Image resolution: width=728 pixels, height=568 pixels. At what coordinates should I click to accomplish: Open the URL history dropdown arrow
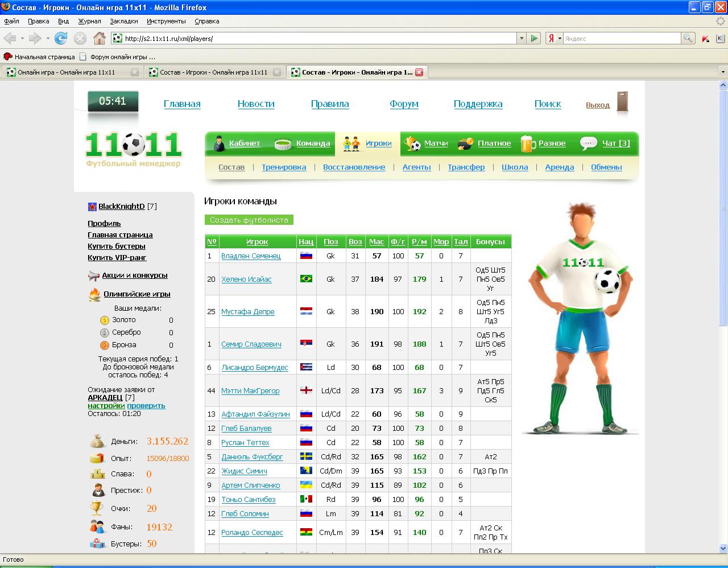pyautogui.click(x=521, y=38)
